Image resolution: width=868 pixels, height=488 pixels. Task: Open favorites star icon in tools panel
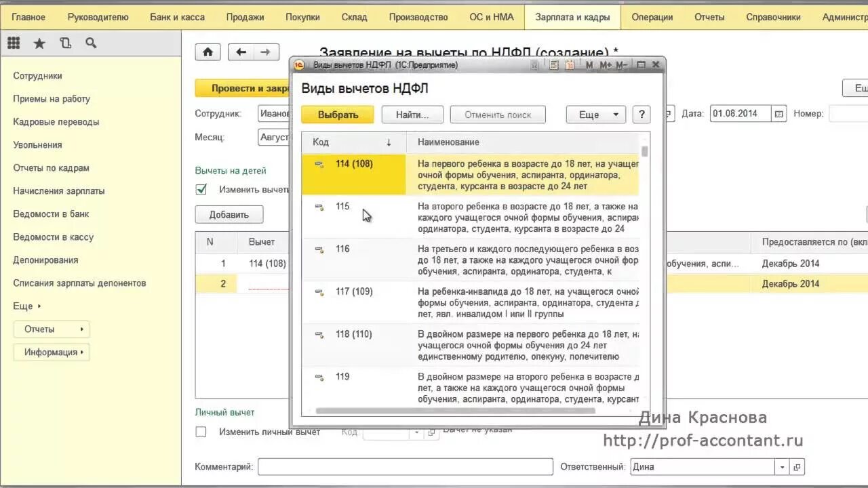pos(39,43)
